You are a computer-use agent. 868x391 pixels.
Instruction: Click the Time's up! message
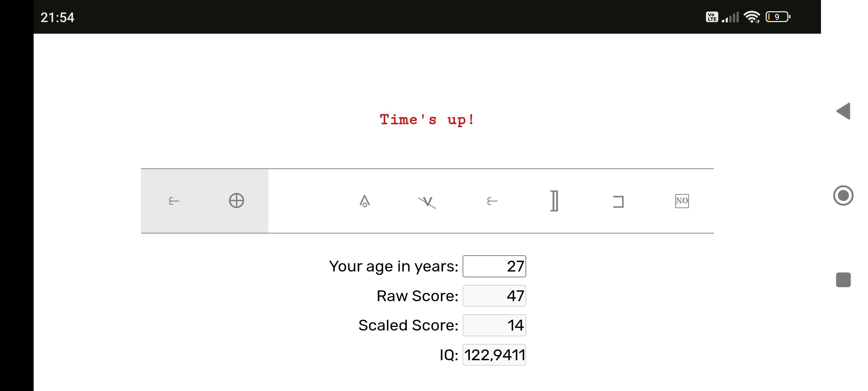pos(427,119)
